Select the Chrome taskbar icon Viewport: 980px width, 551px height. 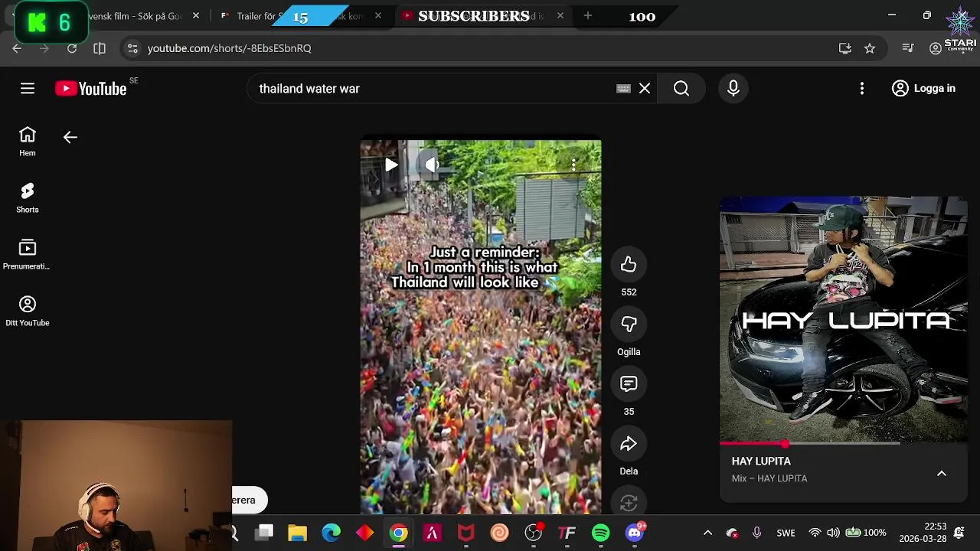(x=399, y=533)
